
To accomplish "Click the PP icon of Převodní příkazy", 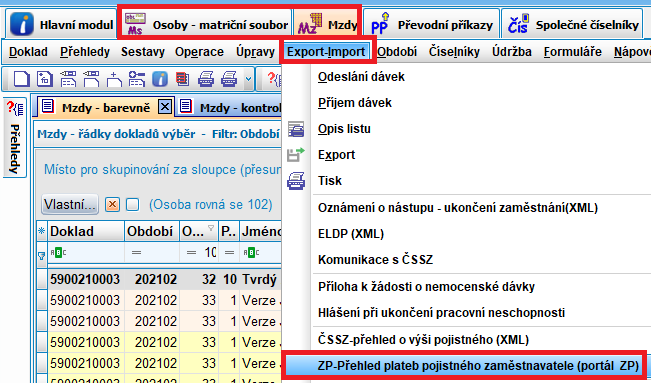I will point(380,24).
